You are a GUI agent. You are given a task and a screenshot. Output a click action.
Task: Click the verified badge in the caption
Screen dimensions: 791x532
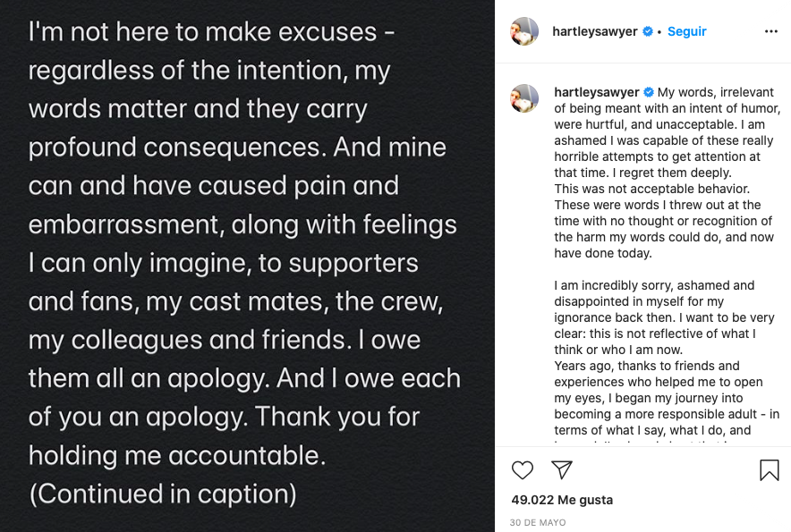click(x=649, y=92)
